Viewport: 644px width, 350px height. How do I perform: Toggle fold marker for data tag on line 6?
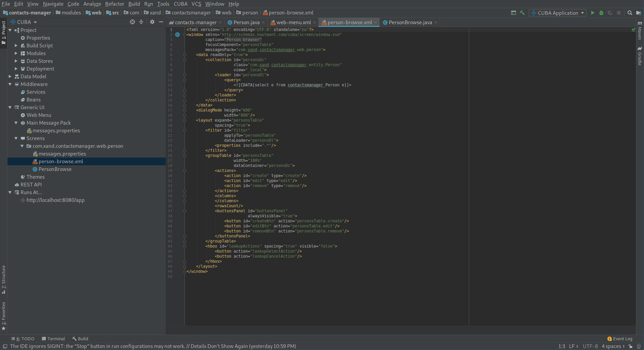tap(185, 55)
